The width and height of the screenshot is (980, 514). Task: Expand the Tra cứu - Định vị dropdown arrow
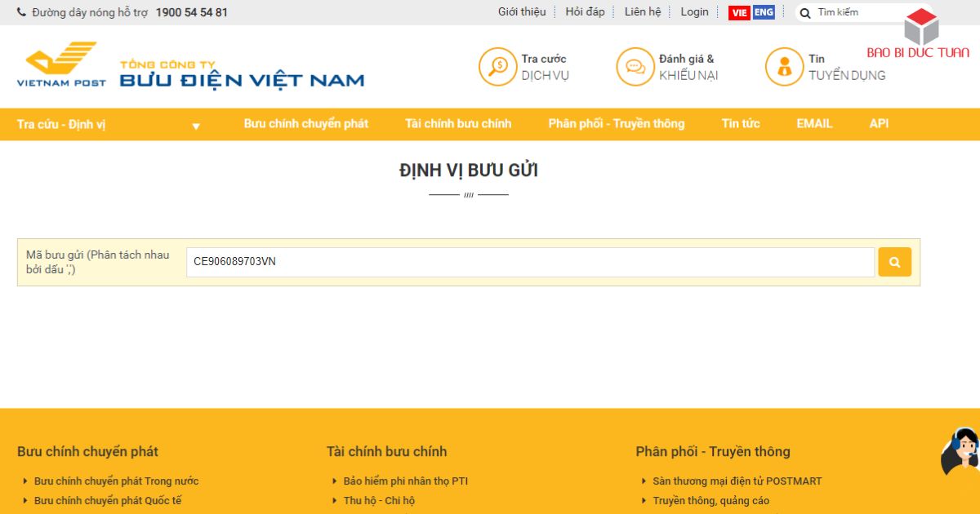pyautogui.click(x=195, y=126)
